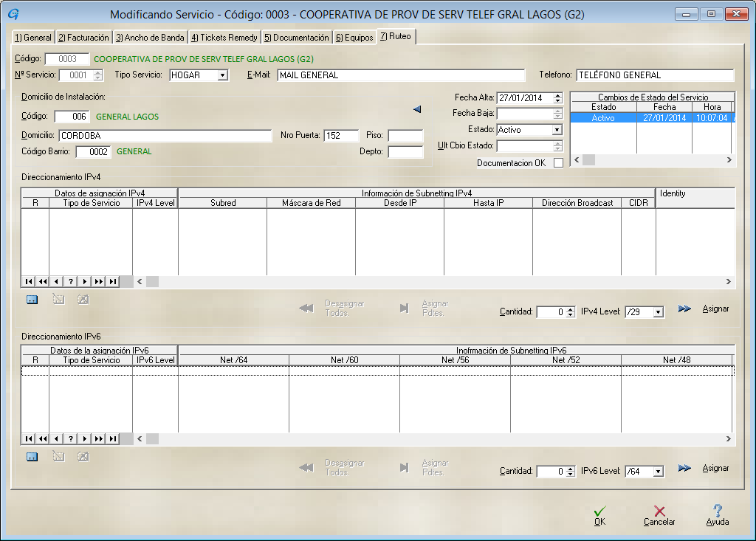Confirm changes with the OK button
The image size is (756, 541).
pyautogui.click(x=599, y=515)
